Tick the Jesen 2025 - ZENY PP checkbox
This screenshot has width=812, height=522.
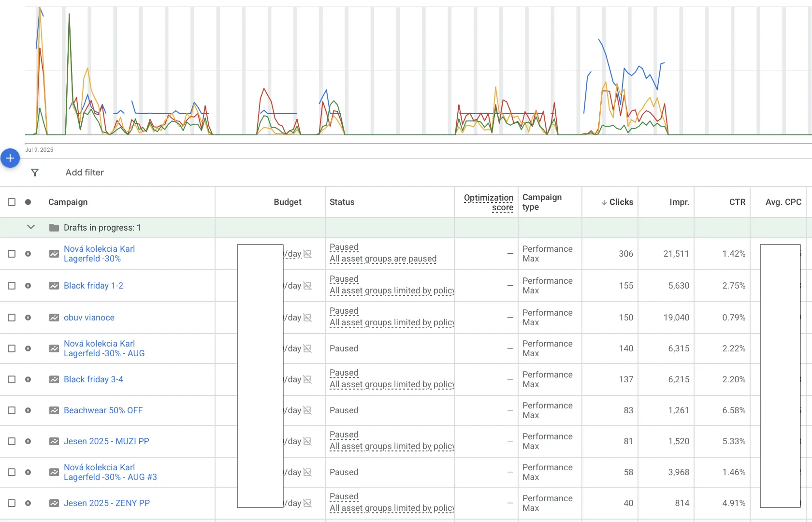(12, 503)
